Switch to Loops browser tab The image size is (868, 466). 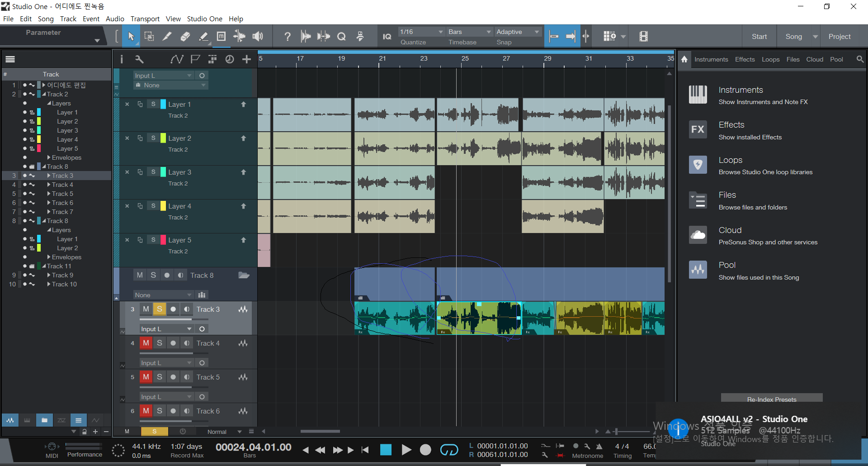(x=770, y=59)
